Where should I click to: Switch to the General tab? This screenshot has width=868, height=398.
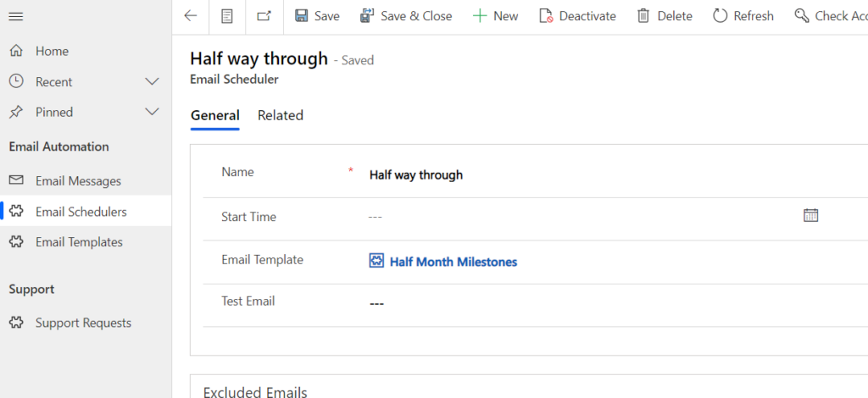pyautogui.click(x=214, y=115)
